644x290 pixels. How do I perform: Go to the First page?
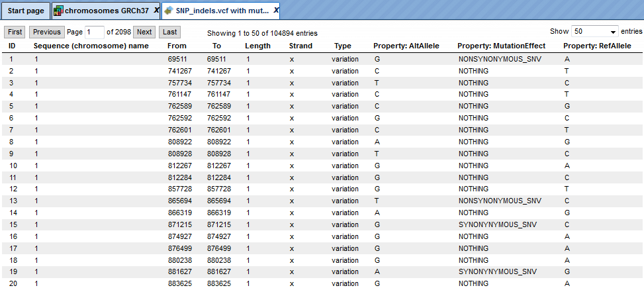pos(15,32)
